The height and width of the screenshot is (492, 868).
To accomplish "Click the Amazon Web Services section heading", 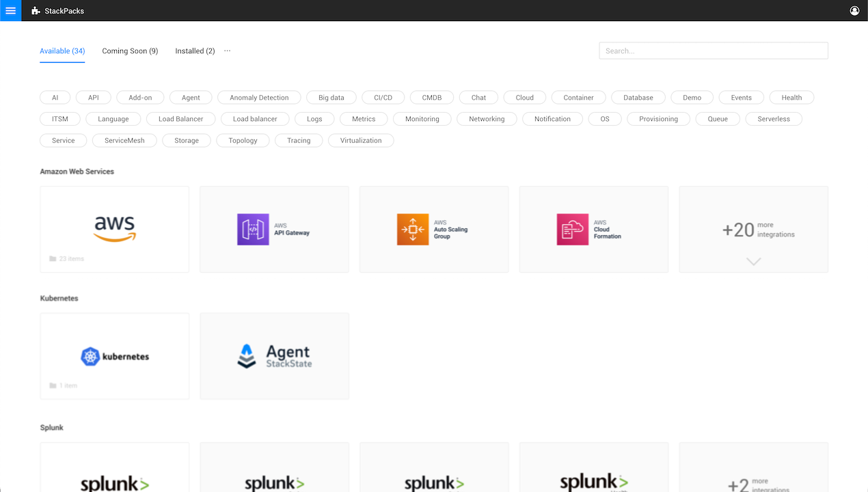I will coord(77,172).
